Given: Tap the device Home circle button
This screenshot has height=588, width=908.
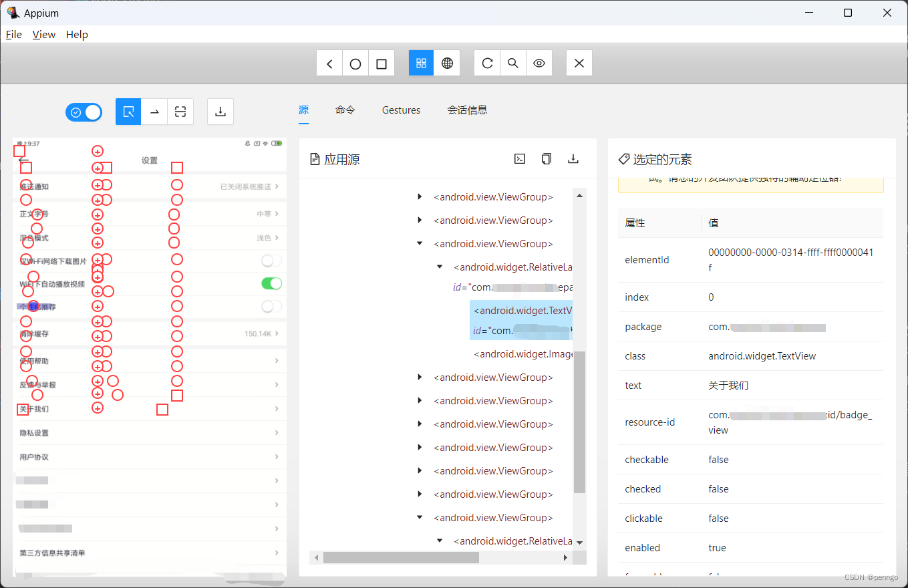Looking at the screenshot, I should [x=355, y=63].
